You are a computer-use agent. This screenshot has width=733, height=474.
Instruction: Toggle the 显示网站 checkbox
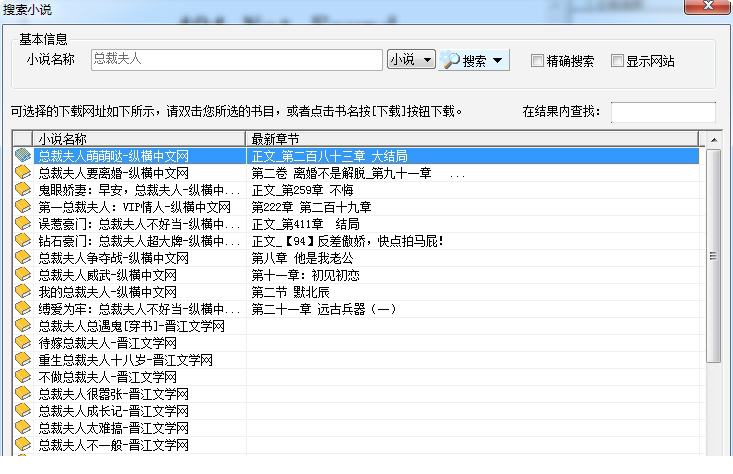[x=617, y=60]
